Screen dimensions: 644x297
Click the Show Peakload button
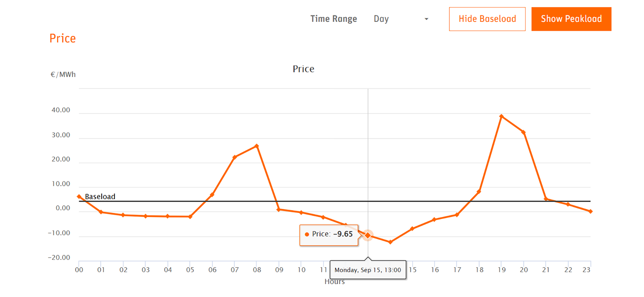(x=571, y=19)
